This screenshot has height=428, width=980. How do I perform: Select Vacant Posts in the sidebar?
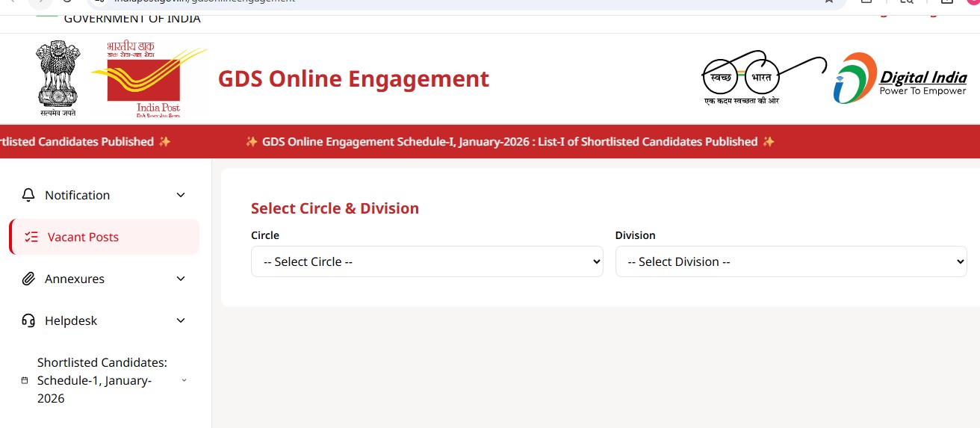point(83,237)
